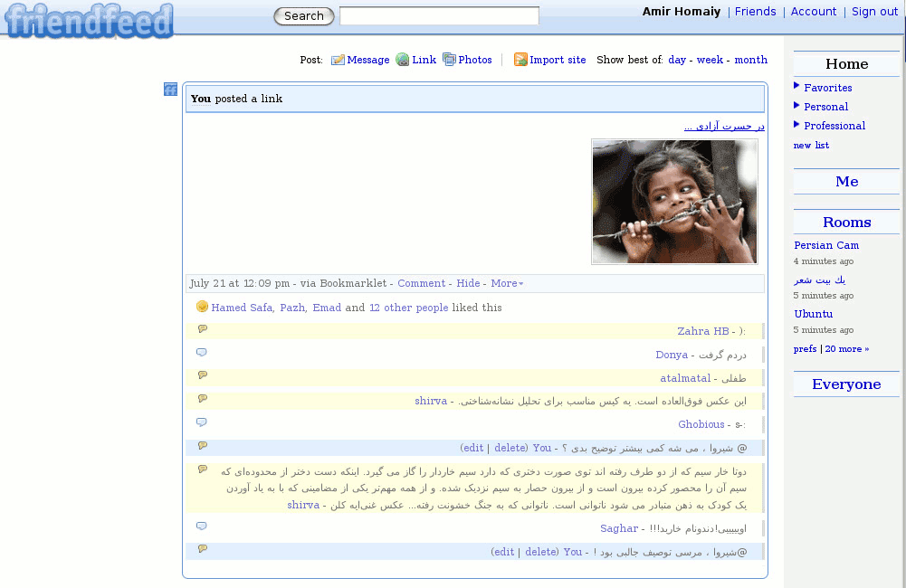This screenshot has height=588, width=906.
Task: Click the Link globe icon
Action: pos(403,60)
